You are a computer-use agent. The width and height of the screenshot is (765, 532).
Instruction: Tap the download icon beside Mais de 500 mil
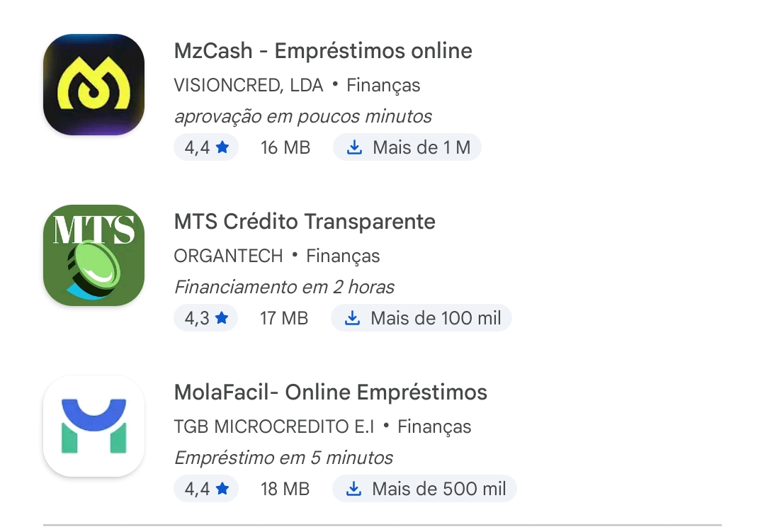[353, 489]
